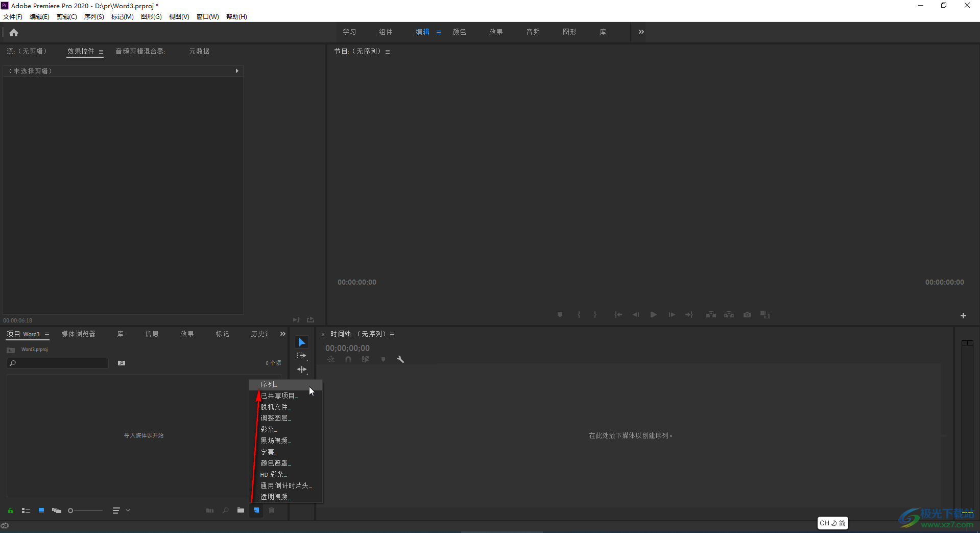Screen dimensions: 980x533
Task: Click Go to In point button
Action: click(x=618, y=315)
